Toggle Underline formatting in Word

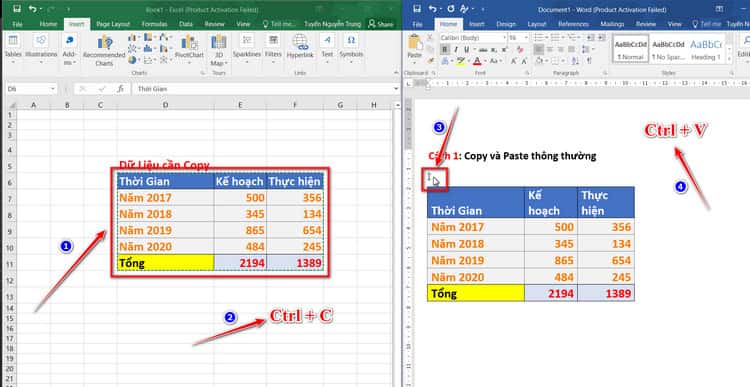[x=466, y=49]
